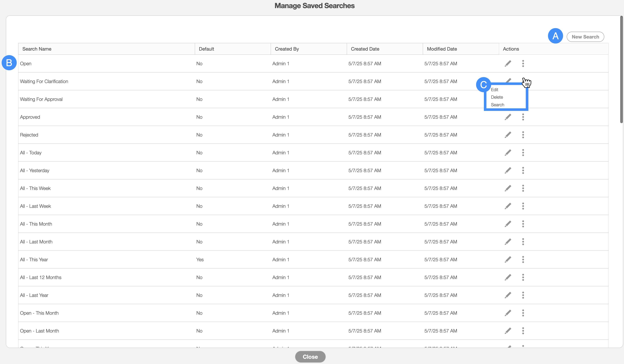Click pencil edit icon for Approved row
Screen dimensions: 624x364
click(x=508, y=117)
